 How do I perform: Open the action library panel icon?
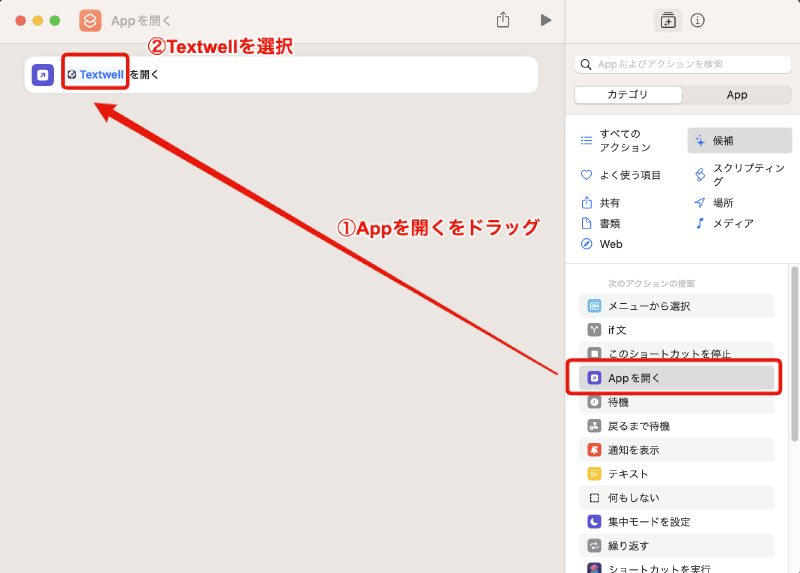[x=668, y=20]
